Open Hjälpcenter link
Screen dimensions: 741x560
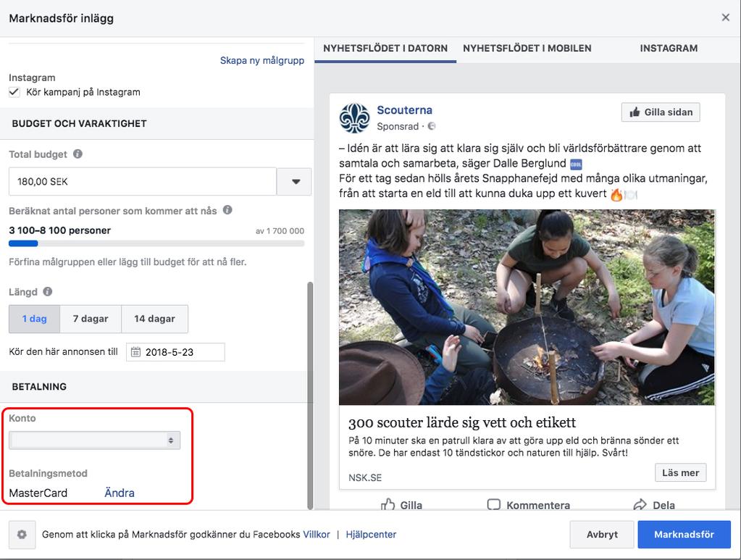point(371,535)
